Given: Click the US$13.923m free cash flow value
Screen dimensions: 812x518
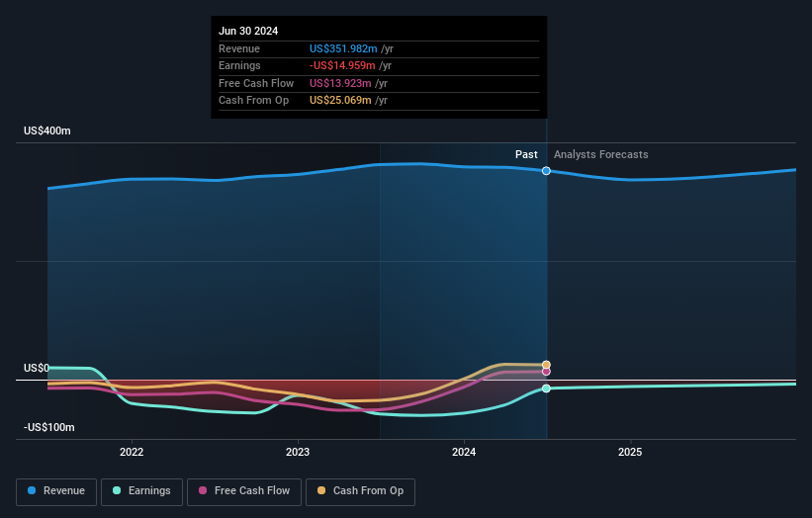Looking at the screenshot, I should tap(340, 83).
